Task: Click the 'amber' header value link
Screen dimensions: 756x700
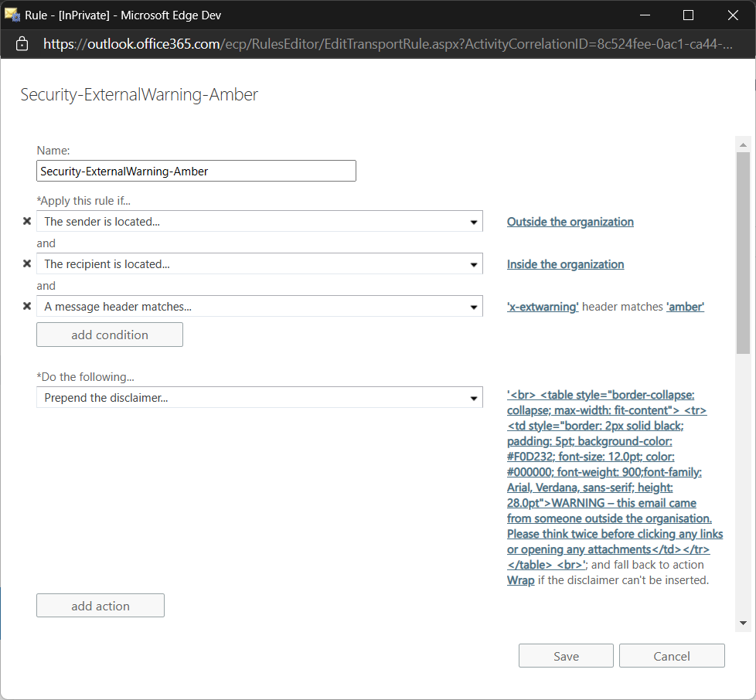Action: pos(685,307)
